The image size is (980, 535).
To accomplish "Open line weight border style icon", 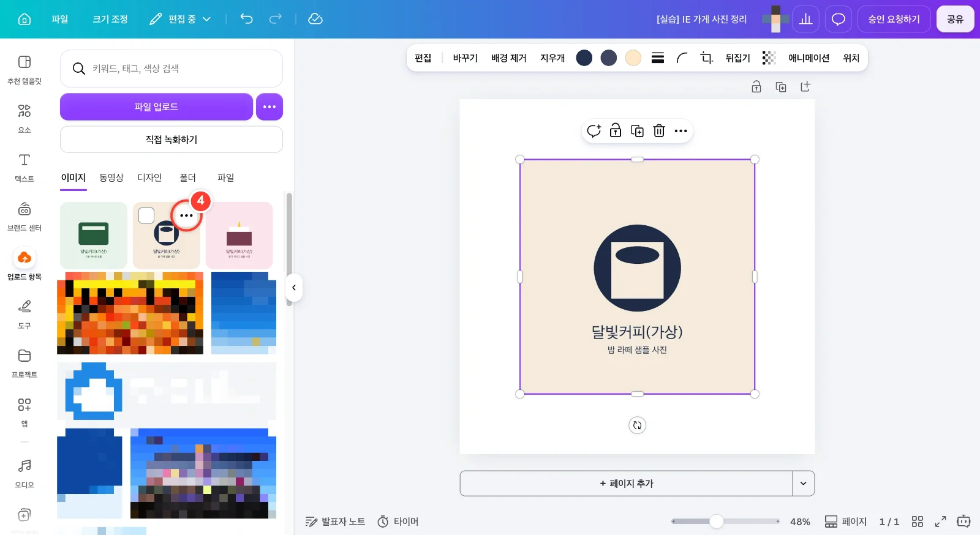I will point(658,58).
